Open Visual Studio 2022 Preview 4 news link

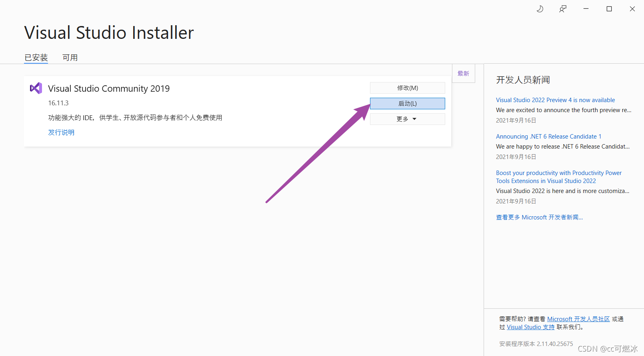(555, 100)
